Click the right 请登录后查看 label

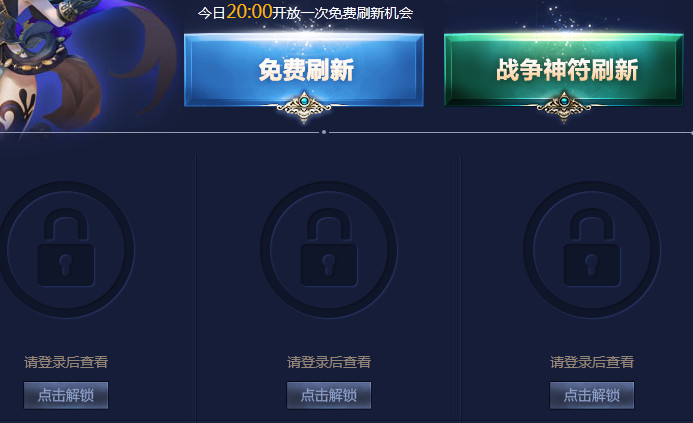592,362
